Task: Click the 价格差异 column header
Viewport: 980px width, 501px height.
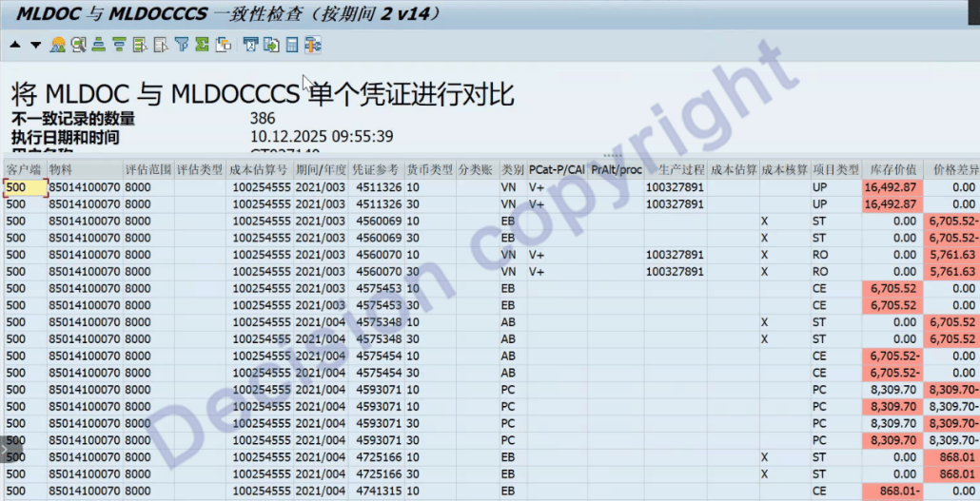Action: point(953,169)
